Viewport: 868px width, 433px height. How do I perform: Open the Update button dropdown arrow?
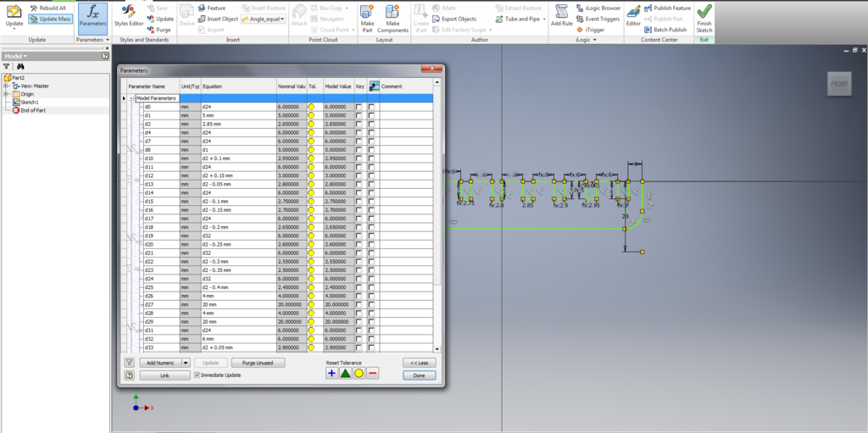point(14,30)
